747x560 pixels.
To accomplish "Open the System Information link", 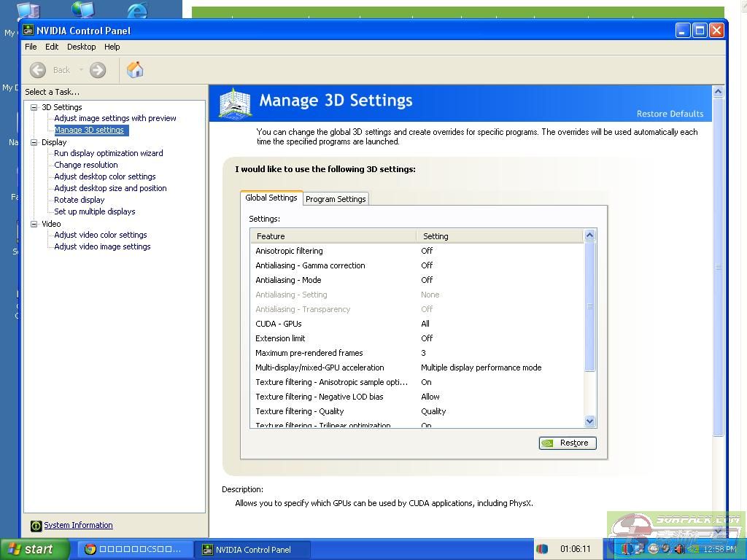I will pyautogui.click(x=78, y=525).
